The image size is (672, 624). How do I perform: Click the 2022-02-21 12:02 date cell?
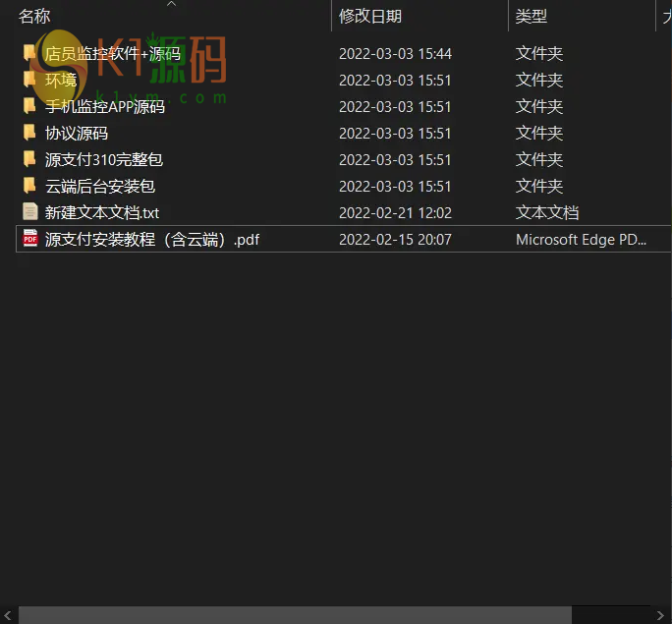pyautogui.click(x=395, y=212)
